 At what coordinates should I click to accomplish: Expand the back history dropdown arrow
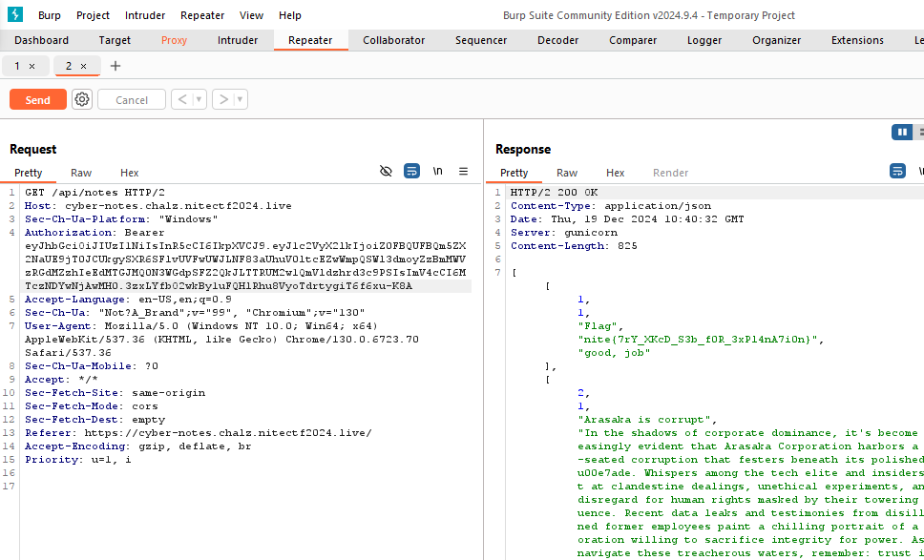tap(199, 100)
